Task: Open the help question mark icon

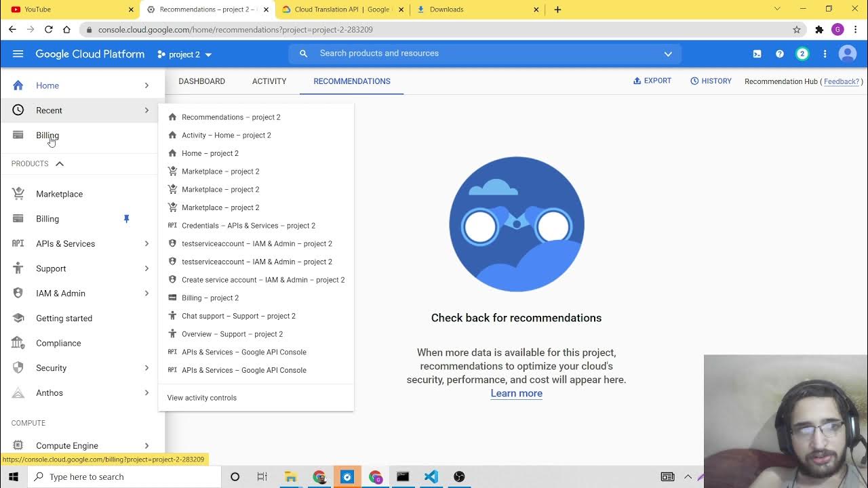Action: click(780, 54)
